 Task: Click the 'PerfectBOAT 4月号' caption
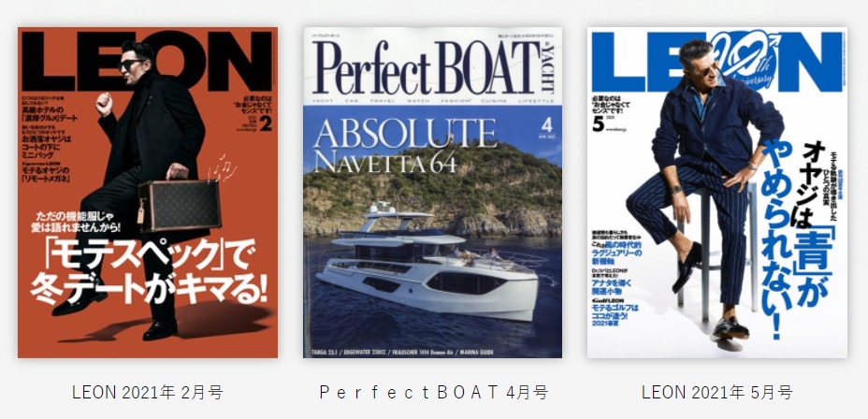coord(433,393)
